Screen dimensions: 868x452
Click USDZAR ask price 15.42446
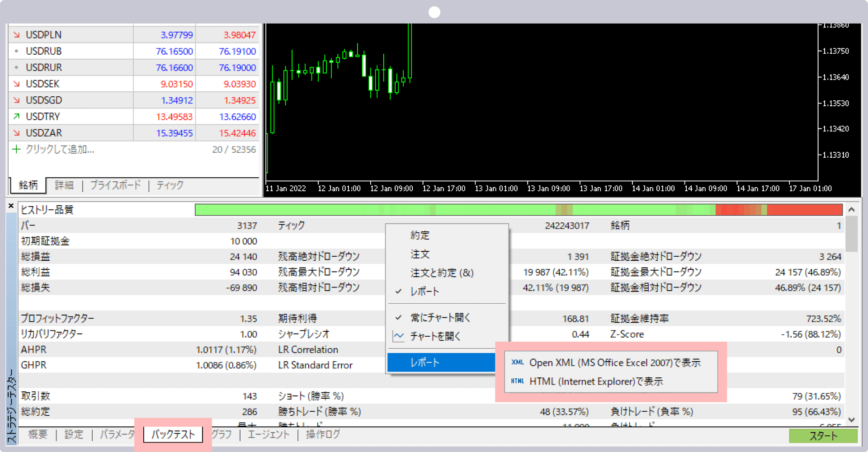(237, 133)
